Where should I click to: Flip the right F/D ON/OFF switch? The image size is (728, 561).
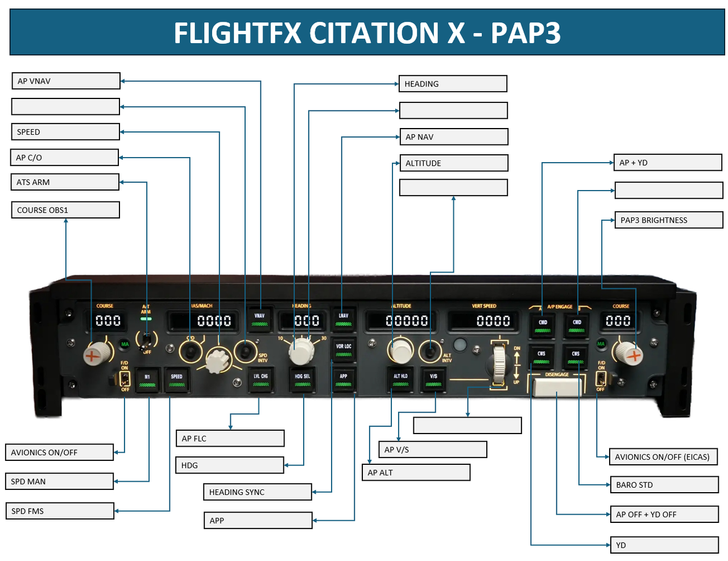601,379
